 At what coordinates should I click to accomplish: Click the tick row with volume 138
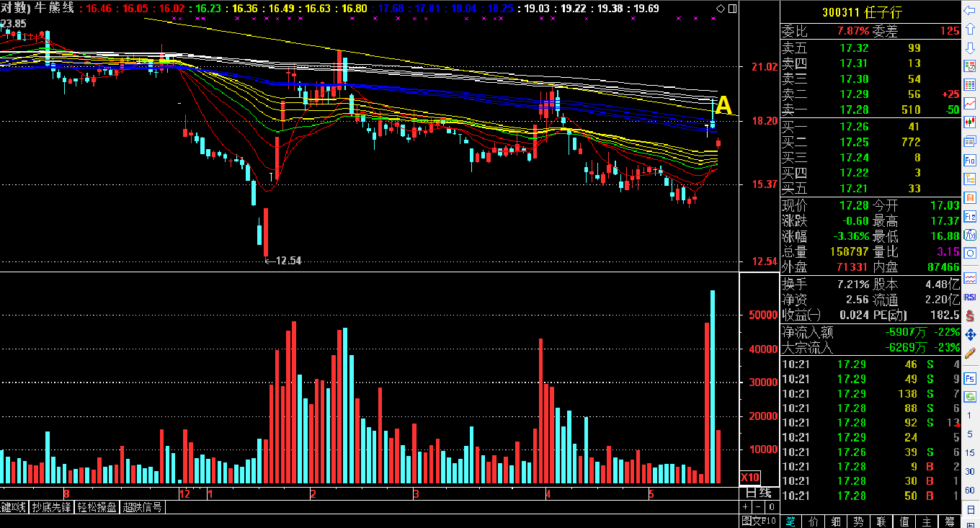click(870, 393)
